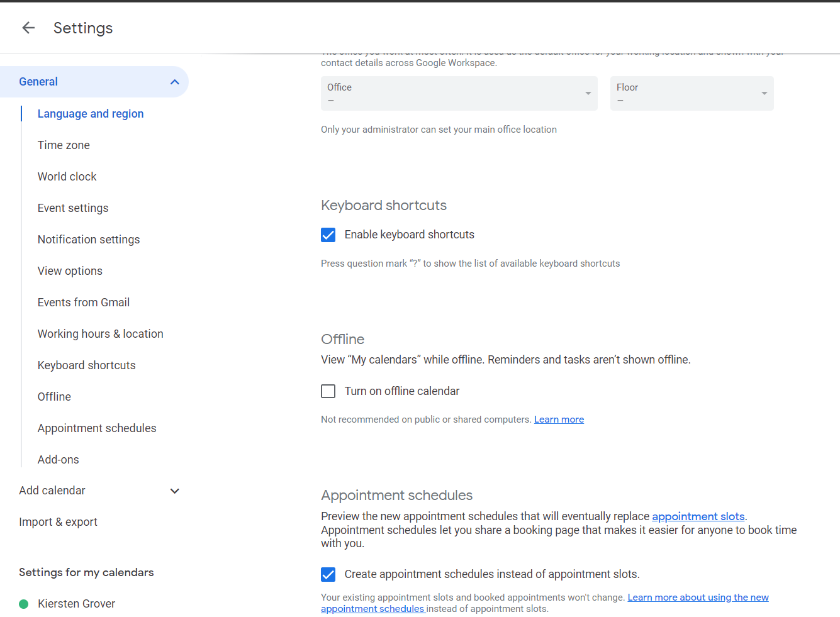Image resolution: width=840 pixels, height=617 pixels.
Task: Open World clock settings
Action: [67, 177]
